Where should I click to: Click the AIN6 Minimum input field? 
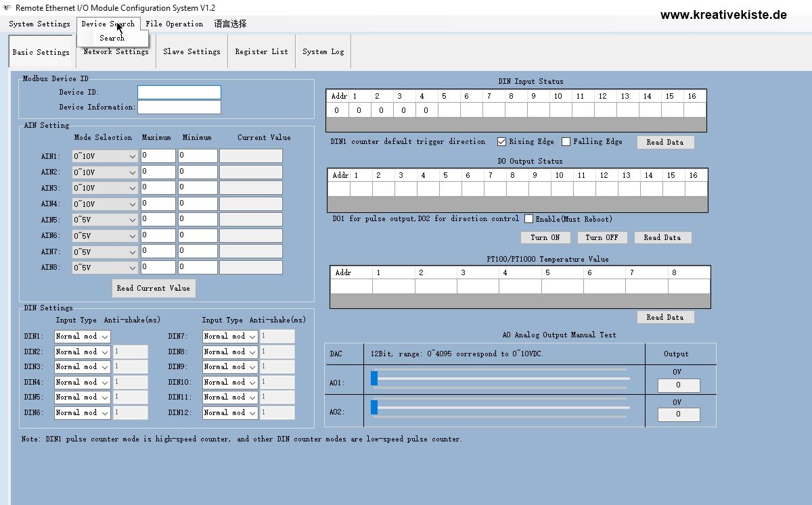tap(198, 236)
